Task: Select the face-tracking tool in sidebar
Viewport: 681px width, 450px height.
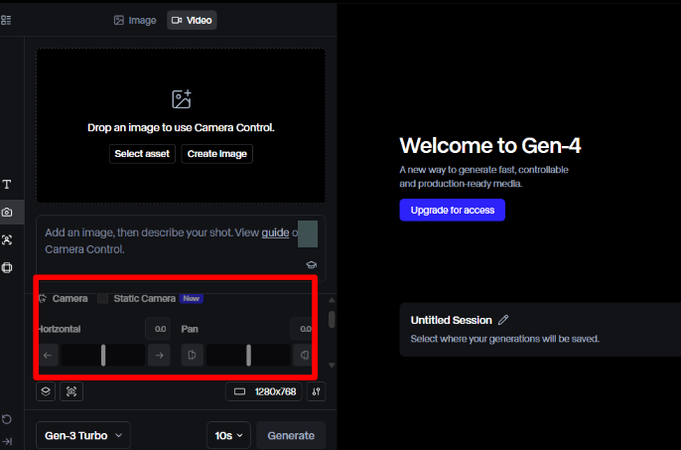Action: pyautogui.click(x=7, y=240)
